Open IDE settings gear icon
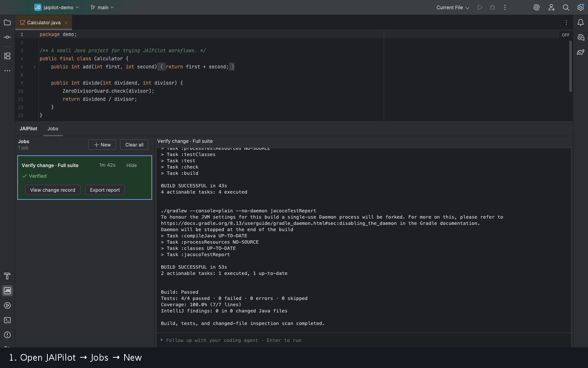The image size is (588, 368). 581,7
